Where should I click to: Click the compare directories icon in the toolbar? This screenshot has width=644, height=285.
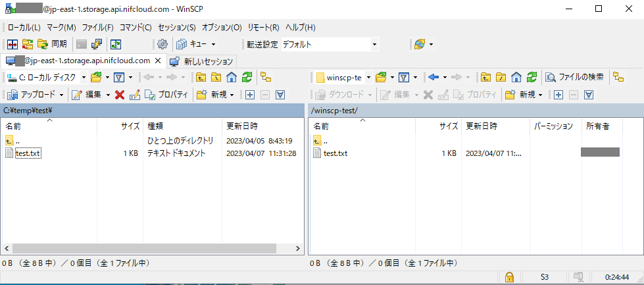[12, 44]
